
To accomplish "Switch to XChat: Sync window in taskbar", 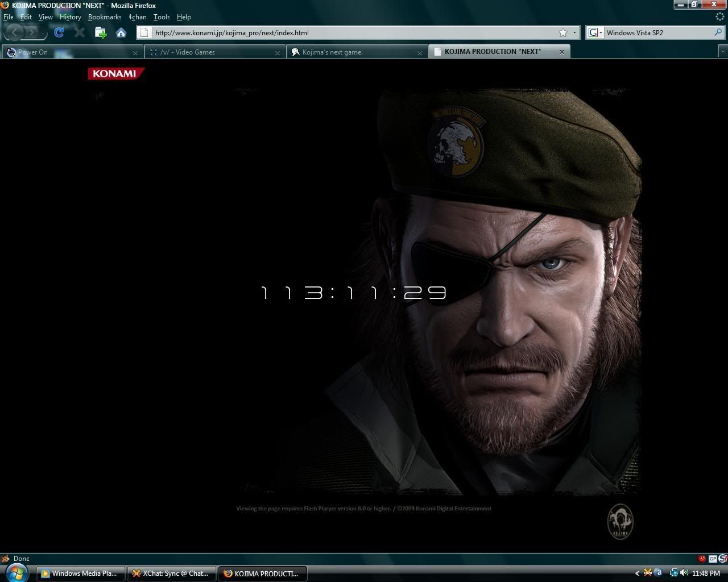I will (172, 573).
